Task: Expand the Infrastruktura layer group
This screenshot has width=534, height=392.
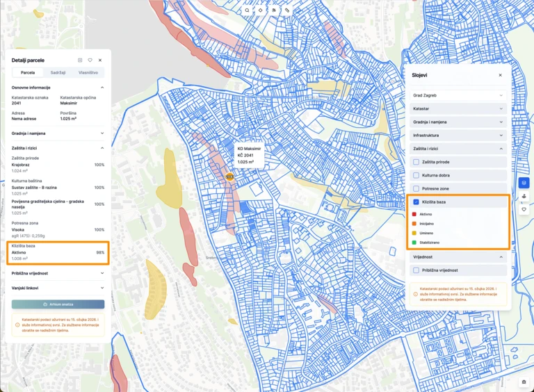Action: click(x=458, y=135)
